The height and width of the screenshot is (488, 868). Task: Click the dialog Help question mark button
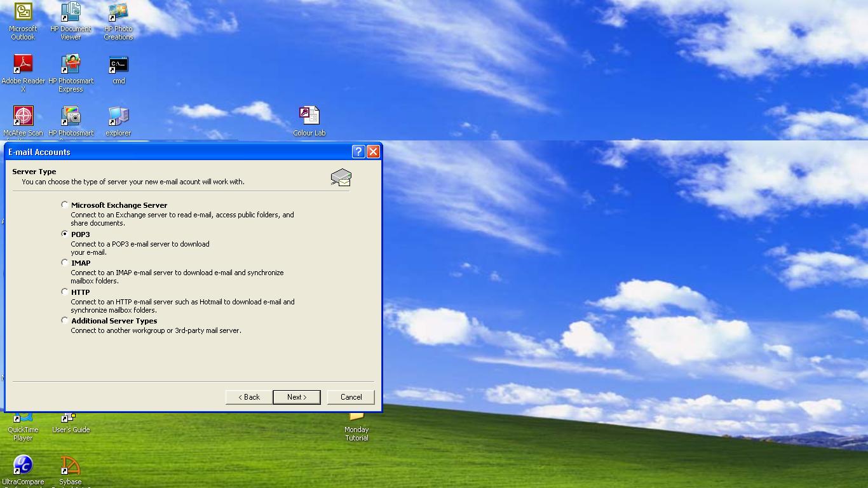[x=358, y=151]
